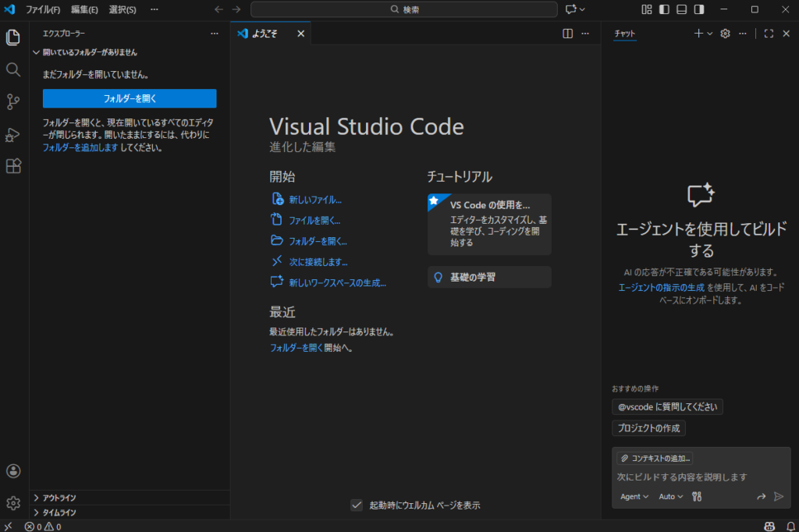
Task: Click the blue フォルダーを開く button
Action: [x=130, y=98]
